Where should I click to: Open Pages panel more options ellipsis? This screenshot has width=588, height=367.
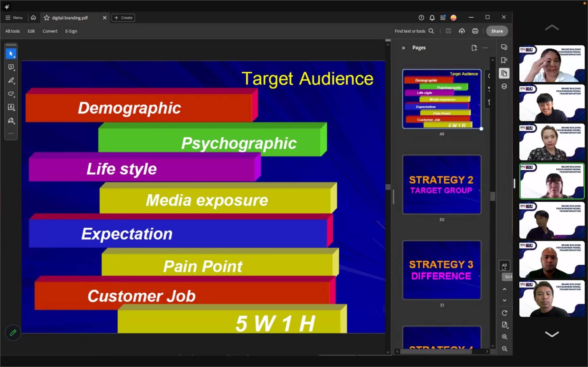(485, 48)
